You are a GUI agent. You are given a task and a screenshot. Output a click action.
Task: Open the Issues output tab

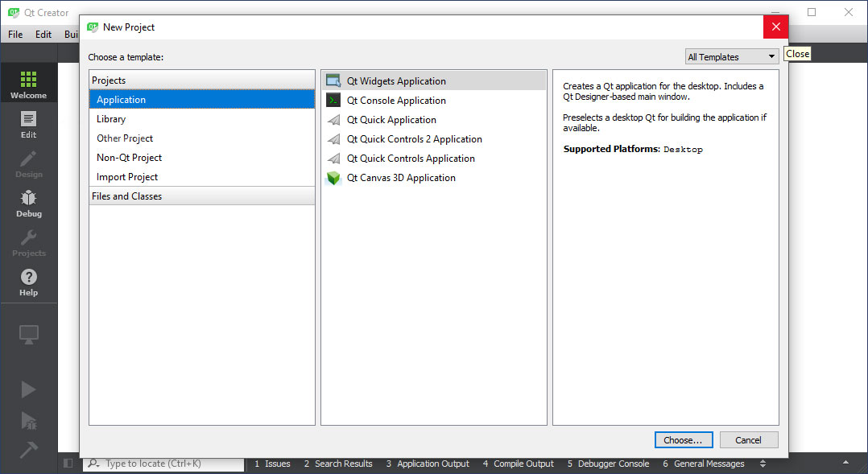pos(273,464)
